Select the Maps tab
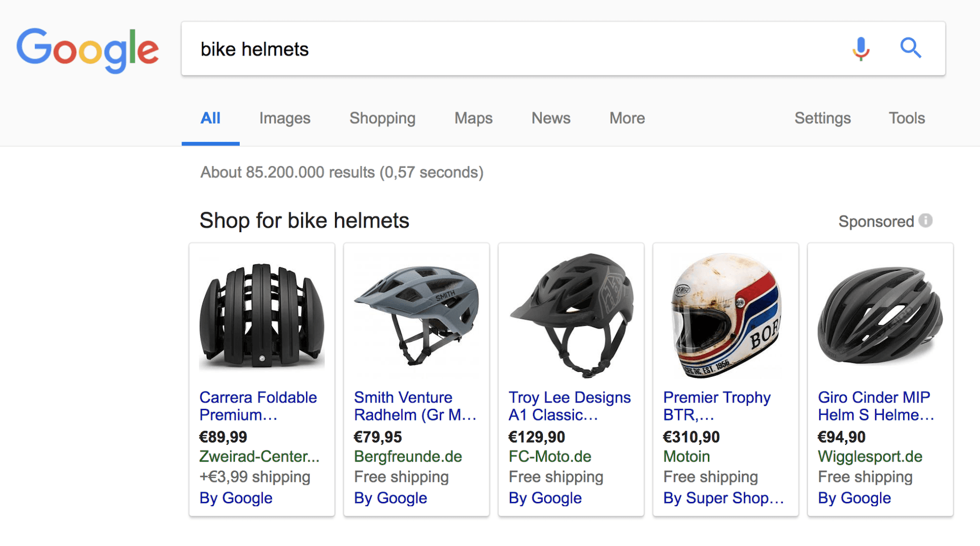 tap(473, 118)
